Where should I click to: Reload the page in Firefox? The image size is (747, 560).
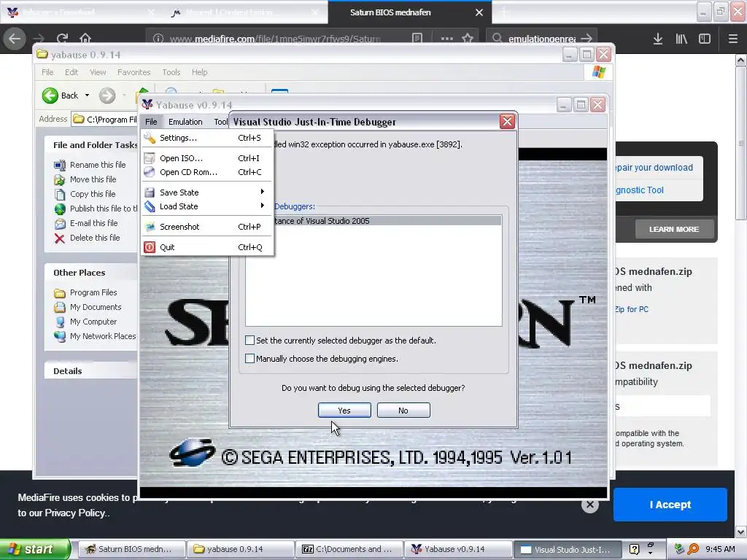click(x=62, y=38)
